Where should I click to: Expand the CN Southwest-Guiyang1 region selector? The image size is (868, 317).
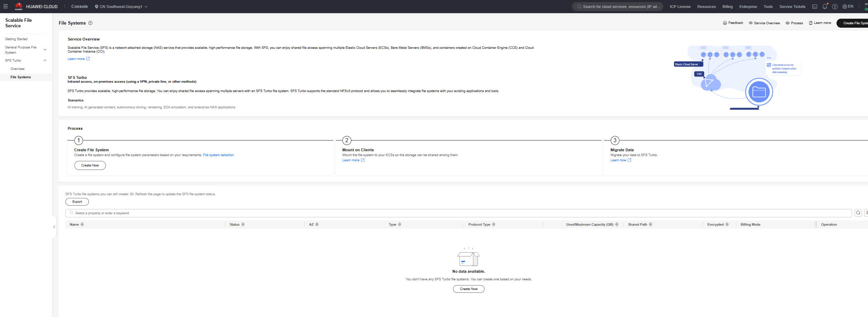121,7
